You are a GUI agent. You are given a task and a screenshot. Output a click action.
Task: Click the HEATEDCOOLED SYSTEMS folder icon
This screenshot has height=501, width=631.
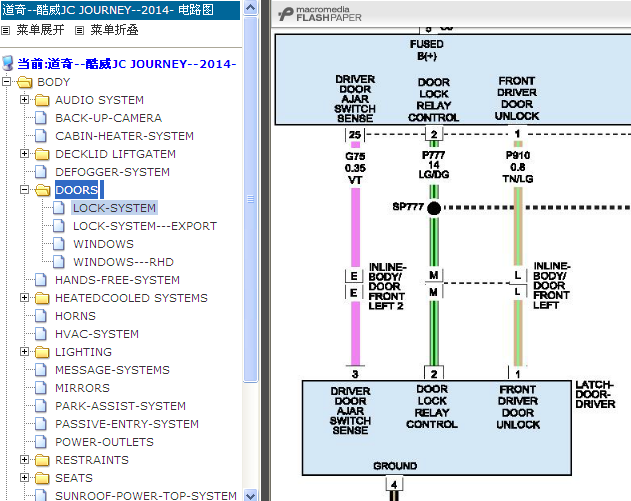[x=42, y=298]
